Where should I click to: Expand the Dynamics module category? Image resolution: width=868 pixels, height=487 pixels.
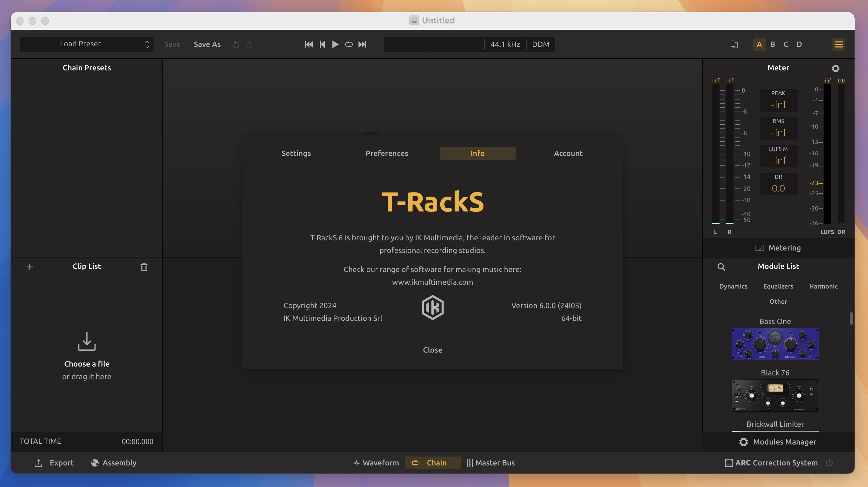point(733,287)
